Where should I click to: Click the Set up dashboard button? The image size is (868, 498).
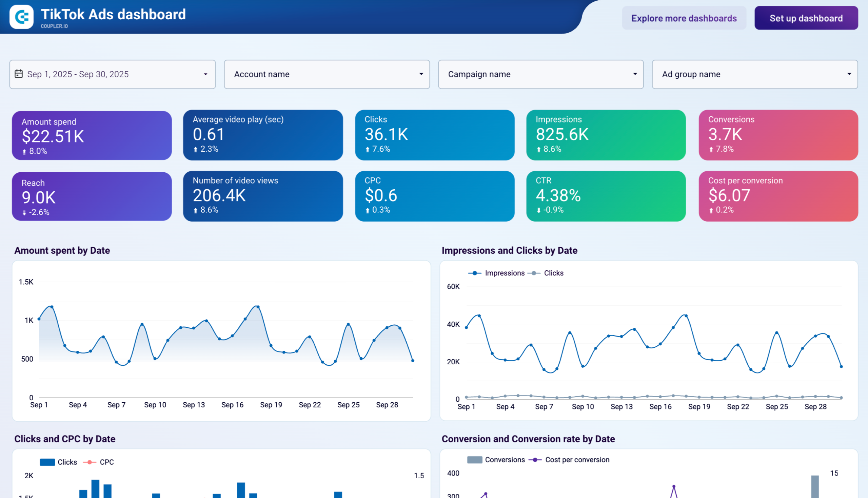(806, 18)
